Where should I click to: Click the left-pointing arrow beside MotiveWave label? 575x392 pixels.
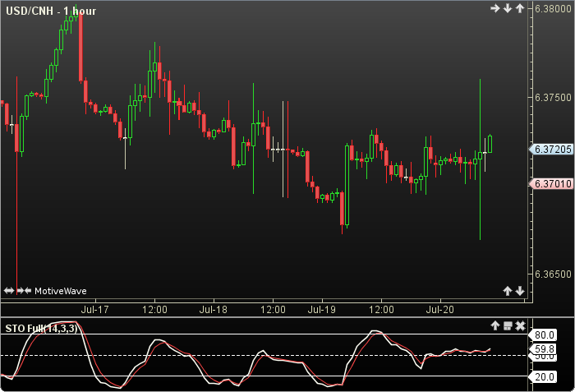pos(28,291)
